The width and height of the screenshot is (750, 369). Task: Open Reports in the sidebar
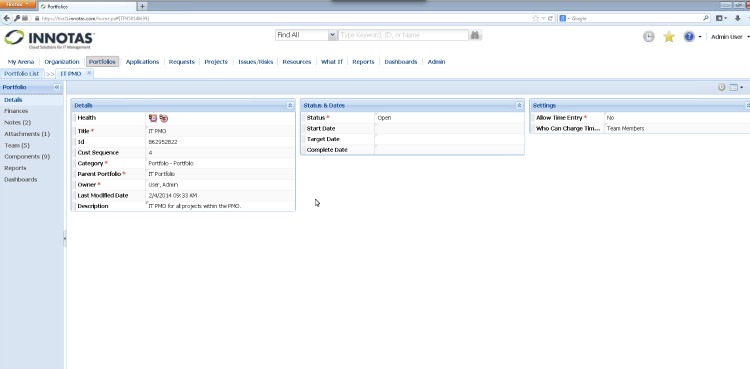[x=15, y=168]
